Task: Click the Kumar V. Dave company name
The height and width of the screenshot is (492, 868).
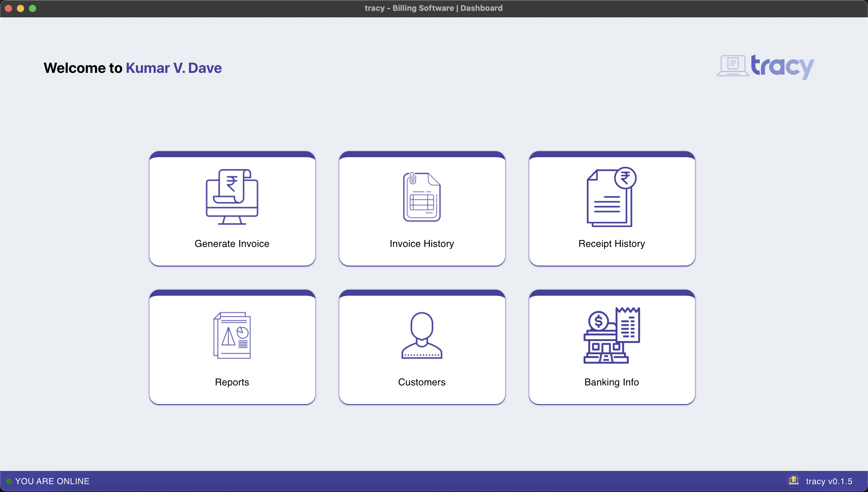Action: (174, 68)
